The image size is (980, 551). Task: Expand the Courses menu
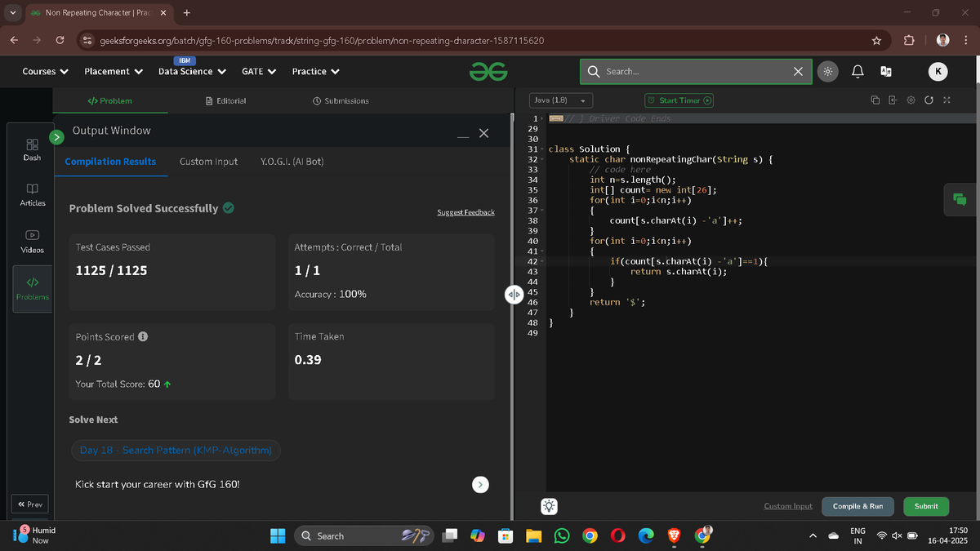coord(45,72)
